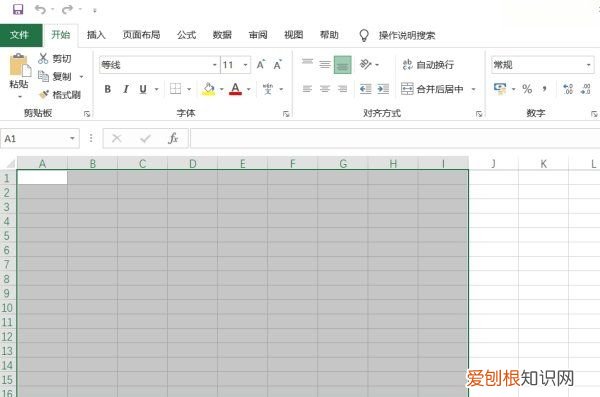Expand the fill color dropdown arrow
Screen dimensions: 600x397
(222, 90)
